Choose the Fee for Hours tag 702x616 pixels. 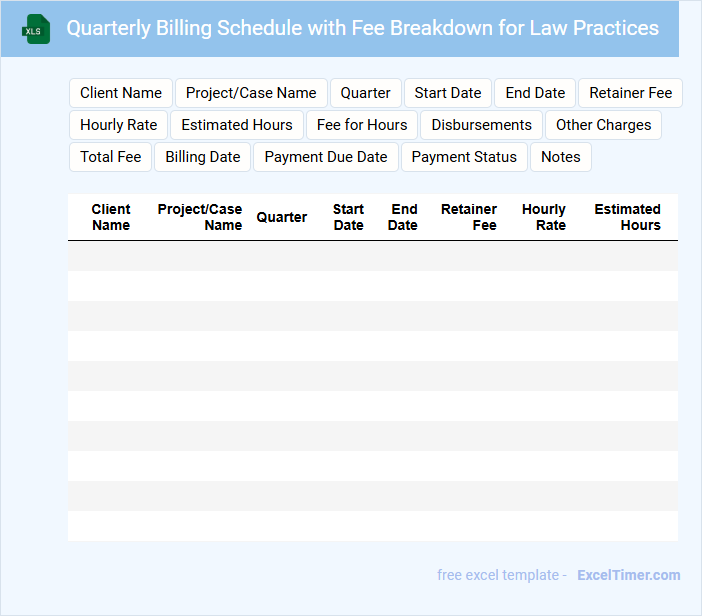[x=362, y=125]
